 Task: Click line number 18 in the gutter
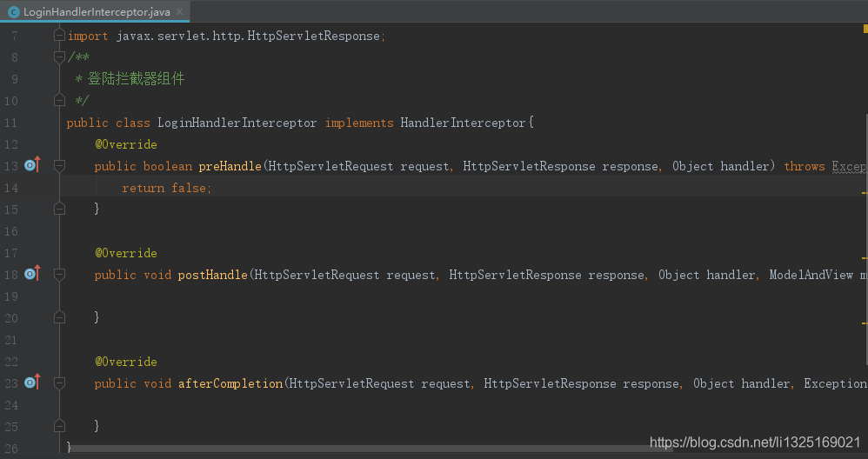click(x=11, y=275)
